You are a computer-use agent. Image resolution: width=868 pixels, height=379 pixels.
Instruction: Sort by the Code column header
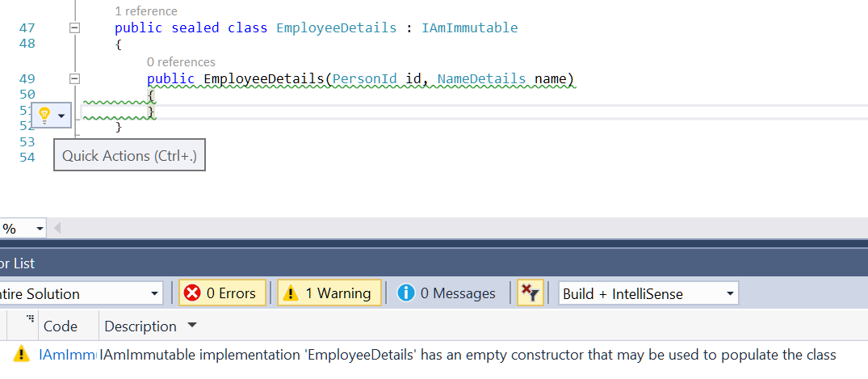pos(61,326)
